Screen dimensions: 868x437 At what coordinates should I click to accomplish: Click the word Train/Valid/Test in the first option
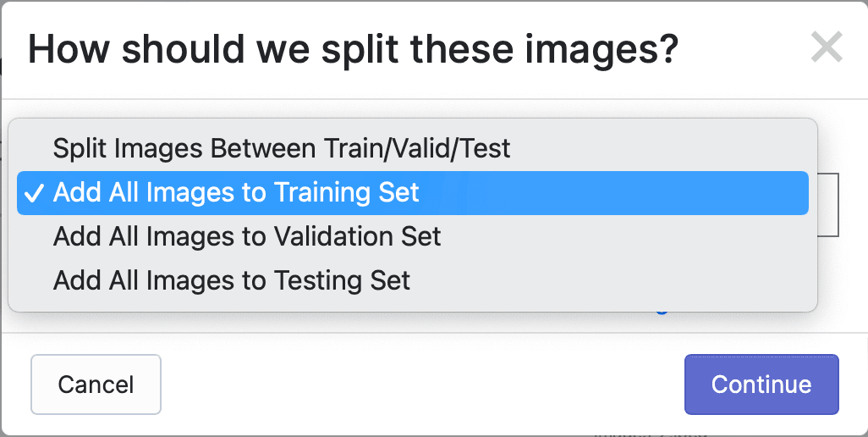pos(417,148)
